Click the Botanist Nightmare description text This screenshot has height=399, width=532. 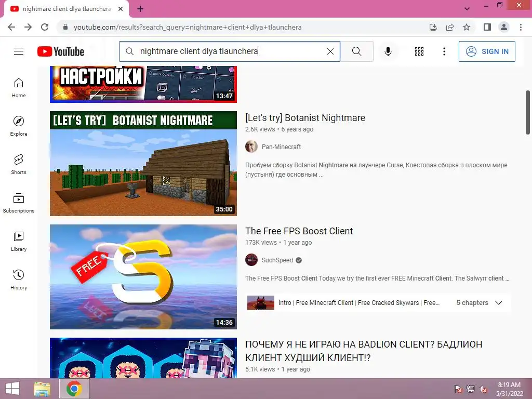(376, 170)
